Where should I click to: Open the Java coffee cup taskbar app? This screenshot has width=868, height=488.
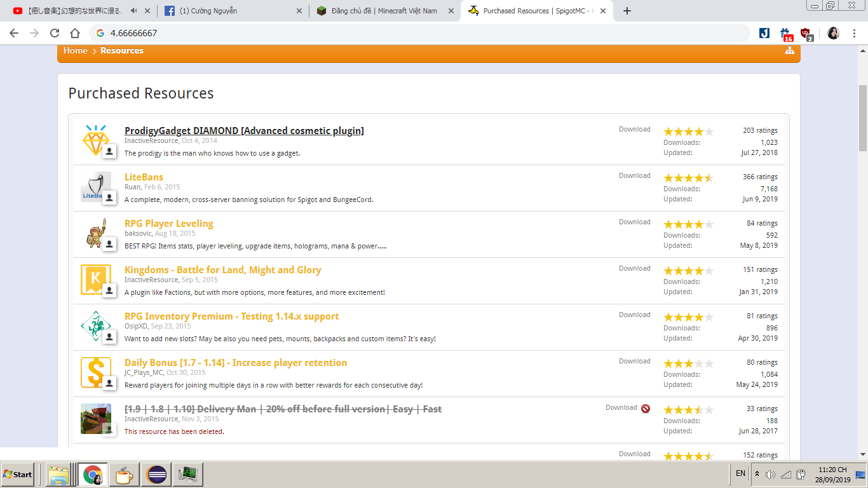pos(124,475)
